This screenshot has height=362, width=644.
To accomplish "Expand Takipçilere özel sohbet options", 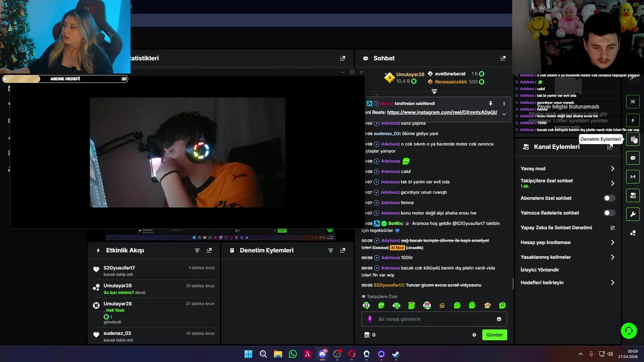I will click(612, 183).
